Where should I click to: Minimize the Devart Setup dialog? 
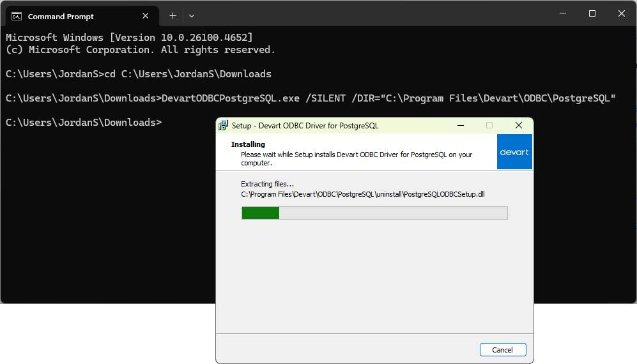461,126
